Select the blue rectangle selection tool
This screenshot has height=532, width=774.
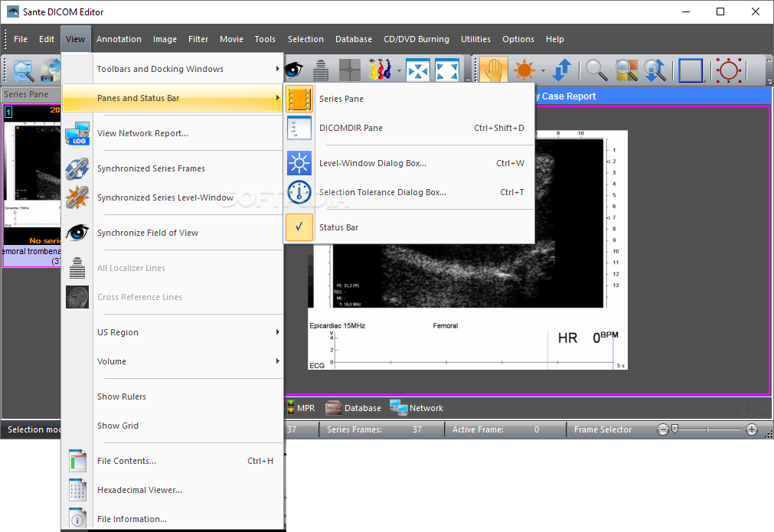coord(691,70)
